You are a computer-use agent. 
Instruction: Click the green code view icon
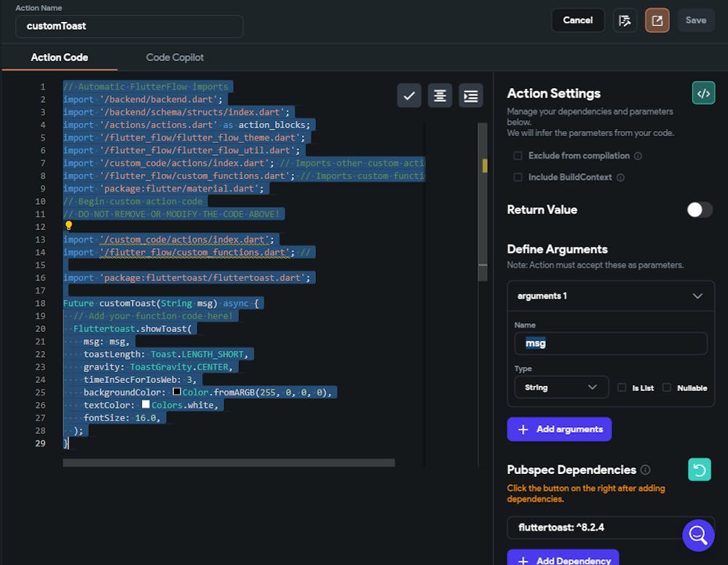pyautogui.click(x=703, y=93)
